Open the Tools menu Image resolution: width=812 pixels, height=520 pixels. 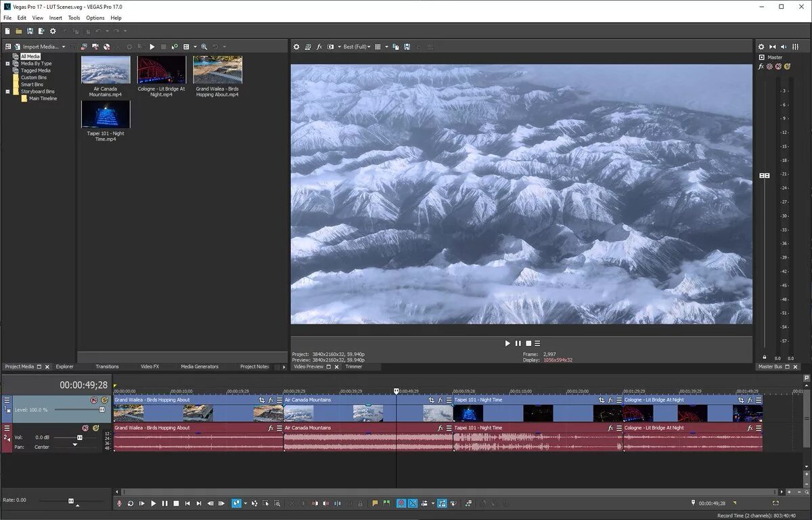[73, 18]
